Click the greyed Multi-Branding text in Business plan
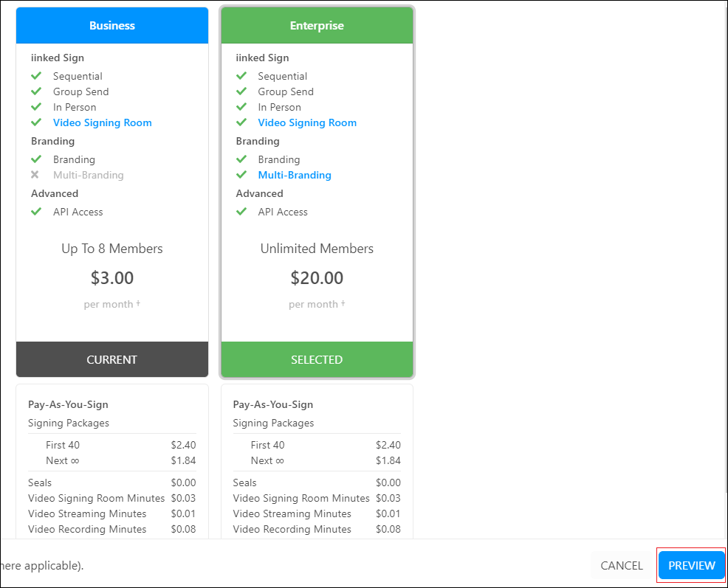This screenshot has height=588, width=728. [88, 175]
